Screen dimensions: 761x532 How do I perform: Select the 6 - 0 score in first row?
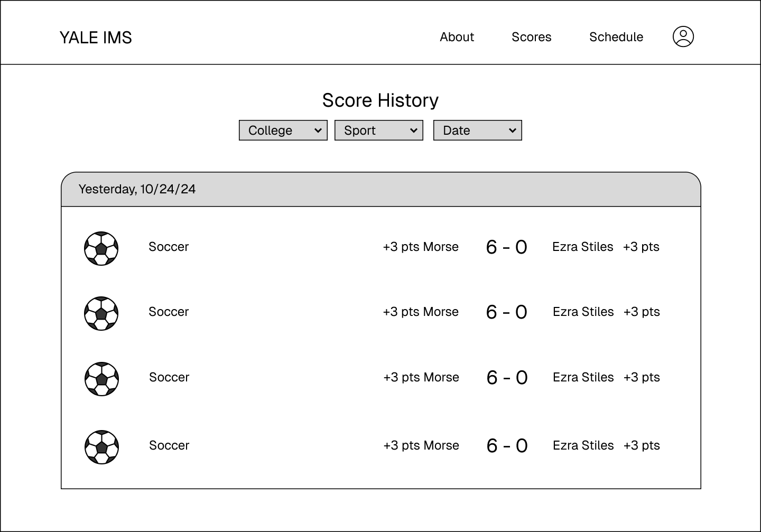coord(506,247)
